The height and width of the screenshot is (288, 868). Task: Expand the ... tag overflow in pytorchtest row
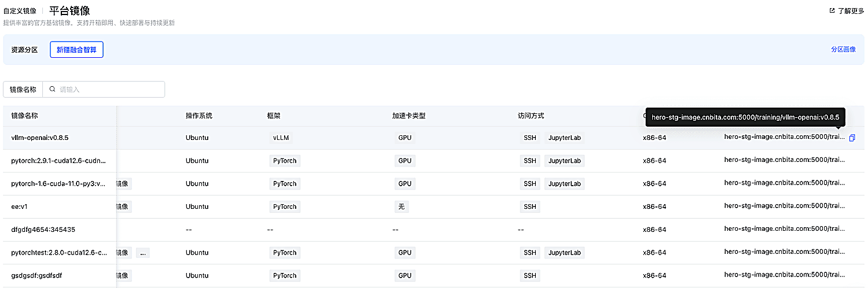[x=142, y=253]
